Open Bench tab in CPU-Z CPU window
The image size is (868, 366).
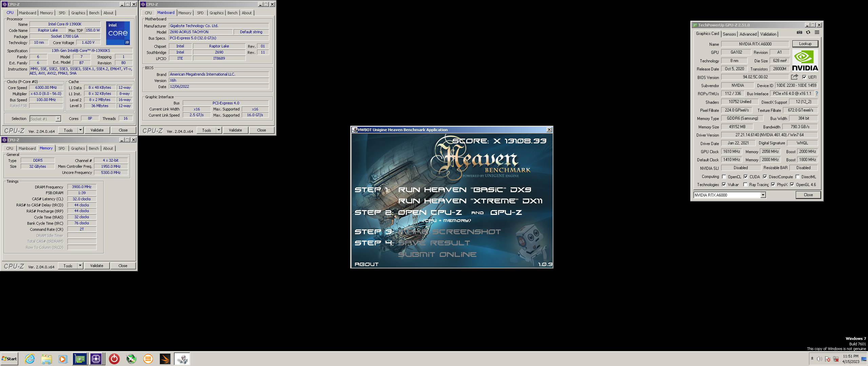pyautogui.click(x=94, y=13)
